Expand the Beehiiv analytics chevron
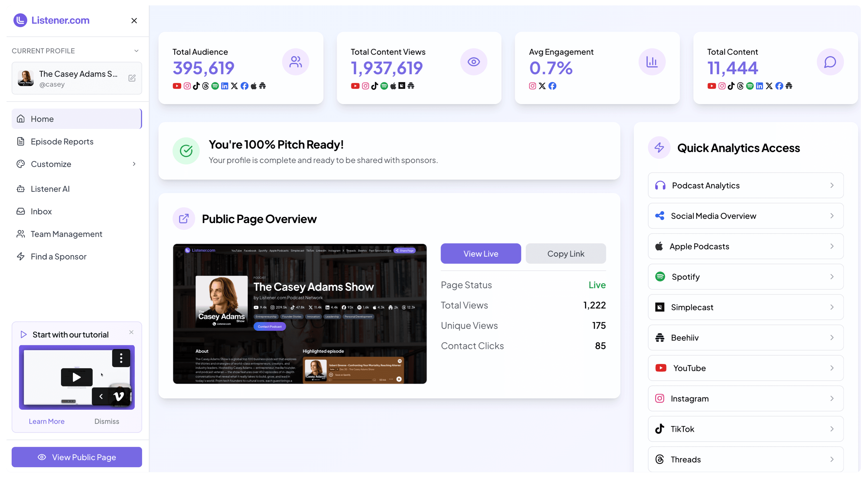The image size is (868, 478). pos(832,338)
